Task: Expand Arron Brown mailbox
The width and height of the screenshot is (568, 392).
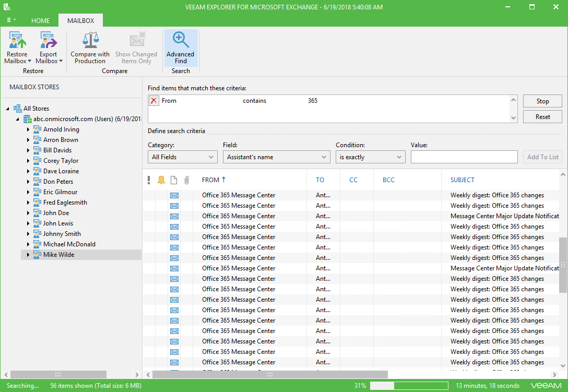Action: click(x=28, y=140)
